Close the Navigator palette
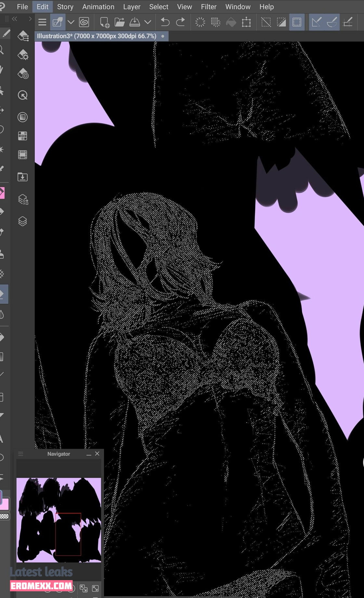 (97, 454)
